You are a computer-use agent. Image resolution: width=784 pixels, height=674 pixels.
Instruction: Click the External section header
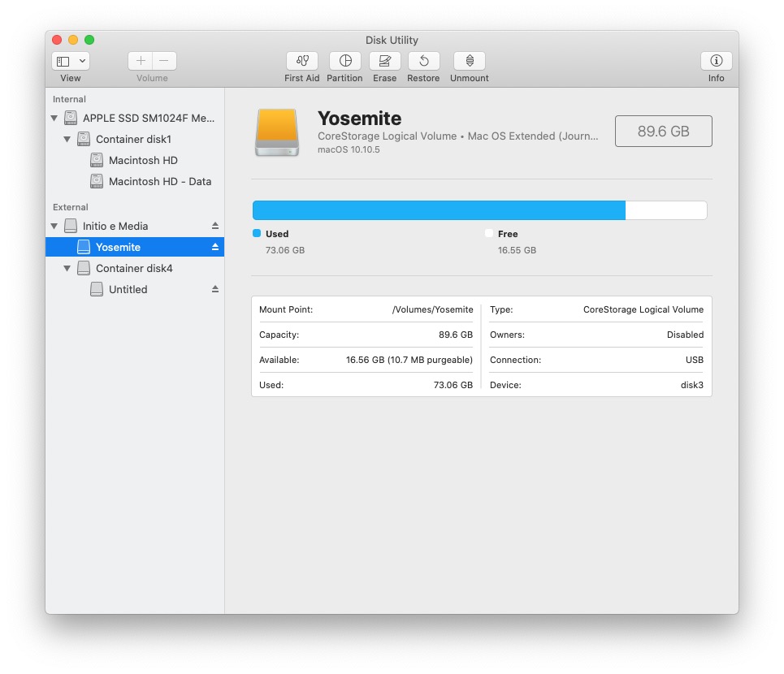point(70,207)
